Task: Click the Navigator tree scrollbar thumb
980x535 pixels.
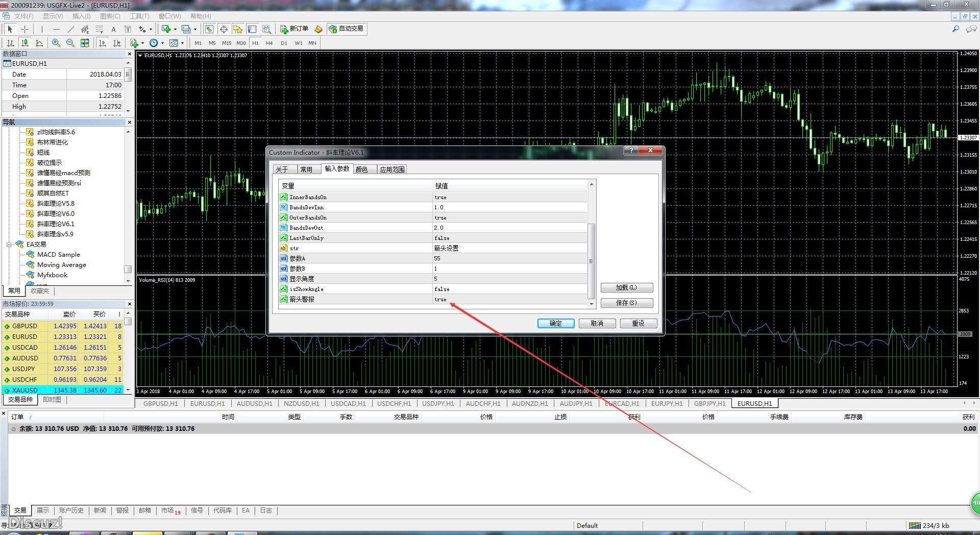Action: (128, 269)
